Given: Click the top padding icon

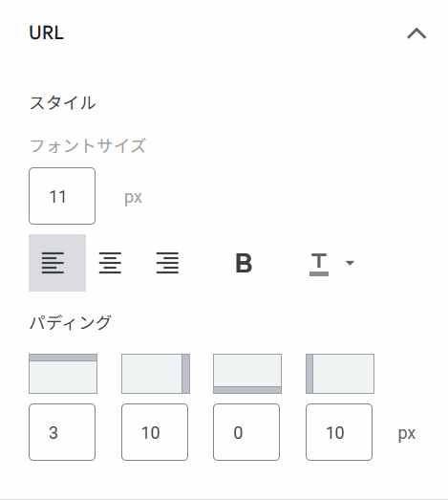Looking at the screenshot, I should (x=63, y=374).
